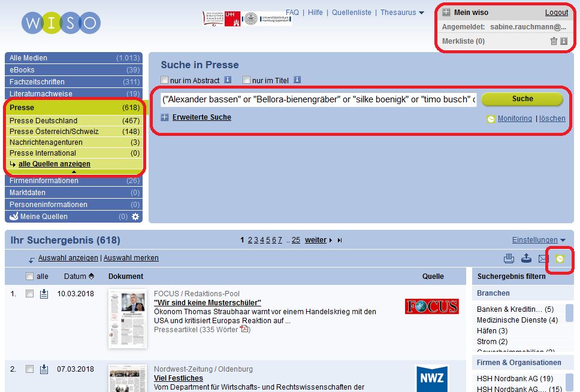Jump to last results page icon
Viewport: 580px width, 392px height.
click(x=340, y=241)
